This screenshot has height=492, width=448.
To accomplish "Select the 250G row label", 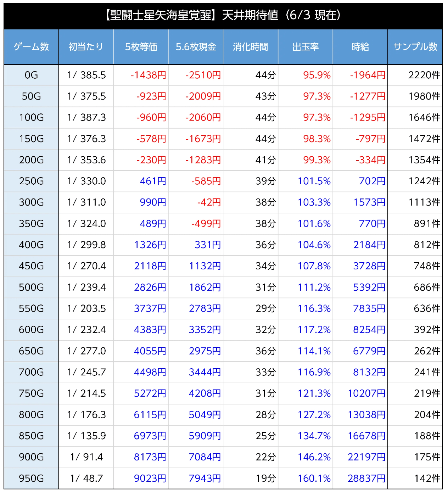I will (x=31, y=181).
